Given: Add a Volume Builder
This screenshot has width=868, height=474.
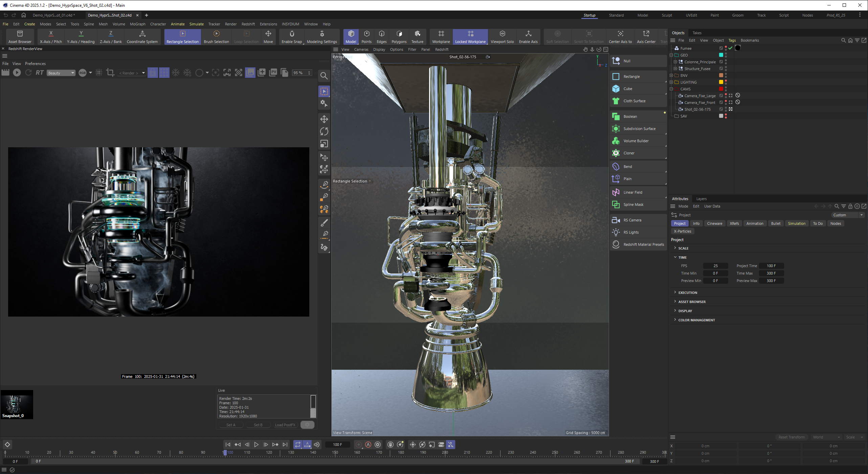Looking at the screenshot, I should (638, 141).
